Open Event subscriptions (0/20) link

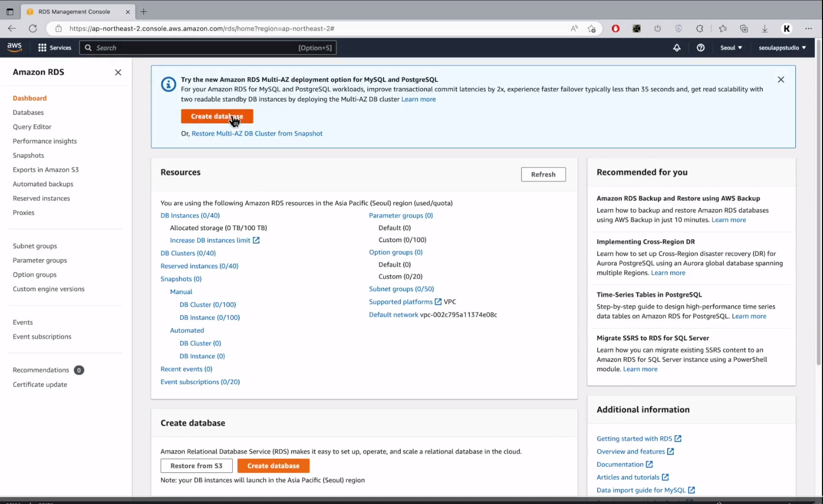[200, 382]
